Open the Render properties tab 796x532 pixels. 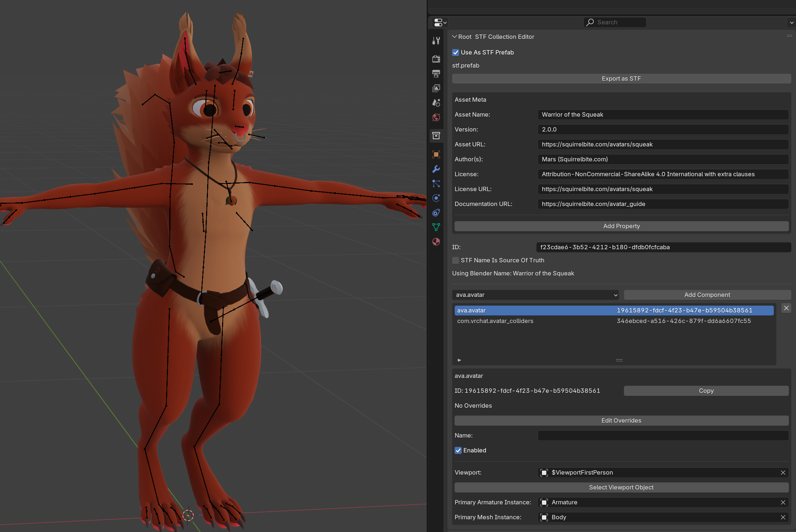[x=436, y=59]
